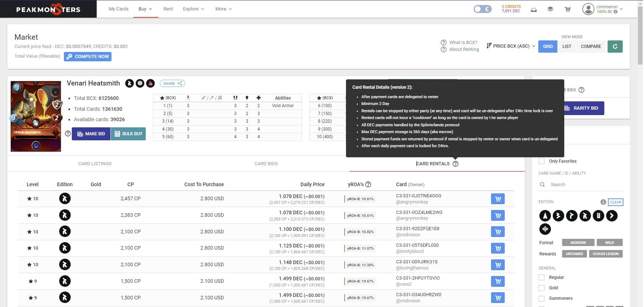
Task: Switch to the CARD BIDS tab
Action: tap(266, 164)
